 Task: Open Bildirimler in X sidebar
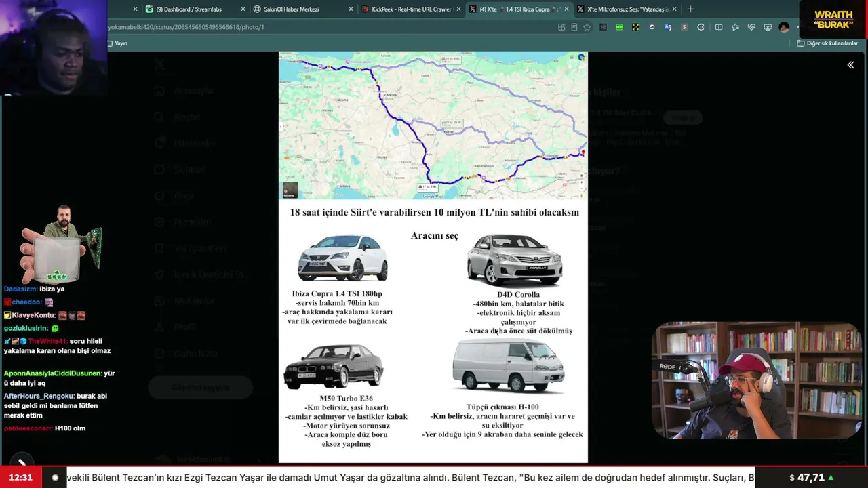(185, 143)
